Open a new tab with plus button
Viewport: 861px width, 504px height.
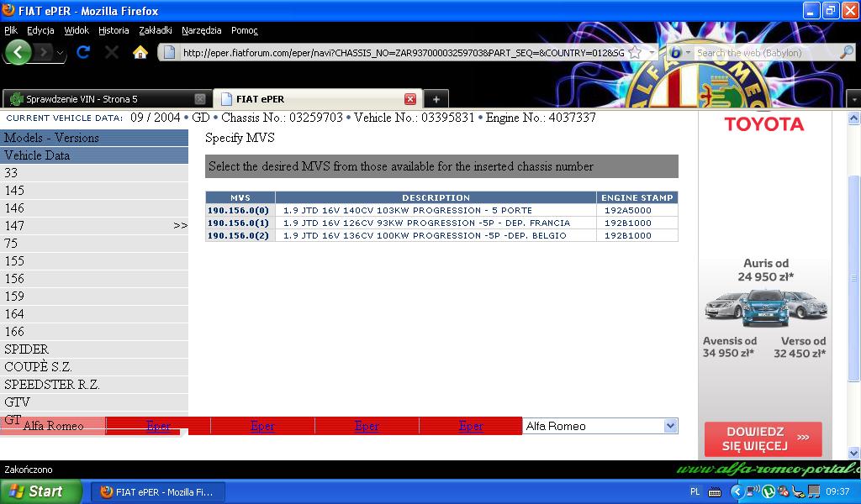click(436, 99)
